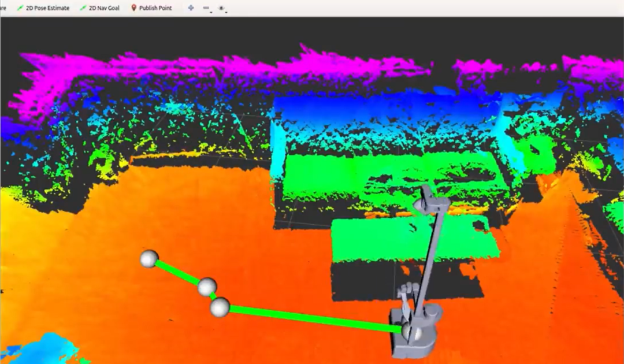Click the cyan point patch at bottom-left corner
The height and width of the screenshot is (364, 624).
pos(40,348)
